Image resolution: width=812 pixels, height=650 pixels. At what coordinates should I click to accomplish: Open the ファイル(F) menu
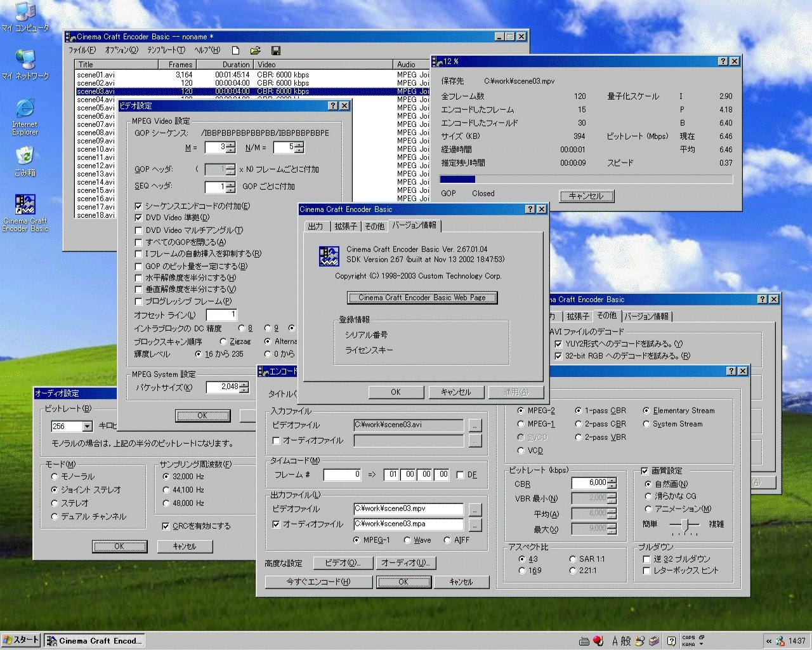pos(82,50)
